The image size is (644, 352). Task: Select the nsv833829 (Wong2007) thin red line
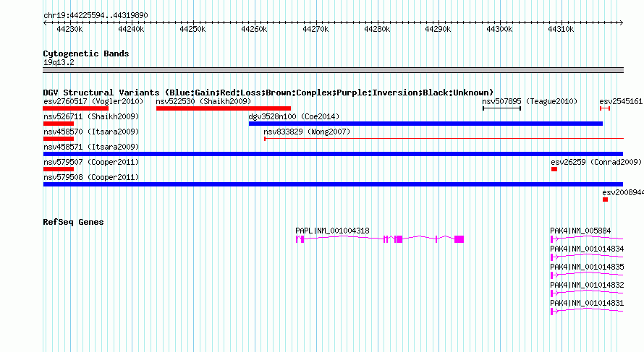click(444, 139)
